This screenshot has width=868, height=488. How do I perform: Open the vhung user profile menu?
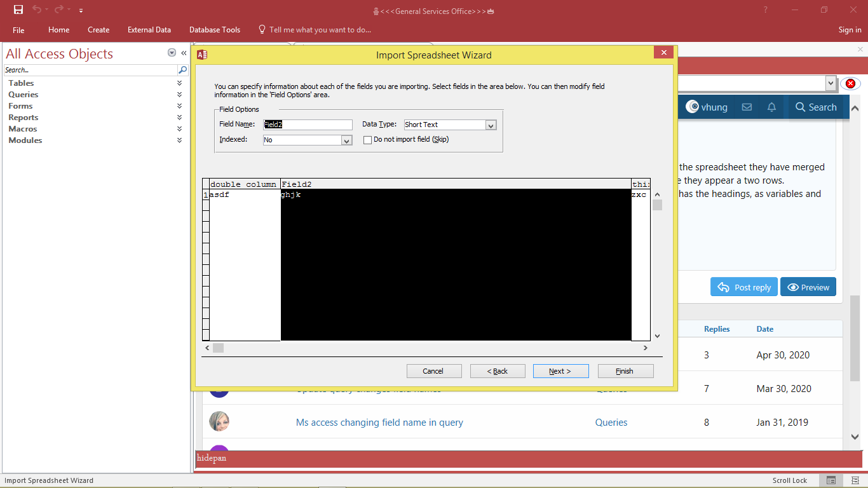coord(707,107)
